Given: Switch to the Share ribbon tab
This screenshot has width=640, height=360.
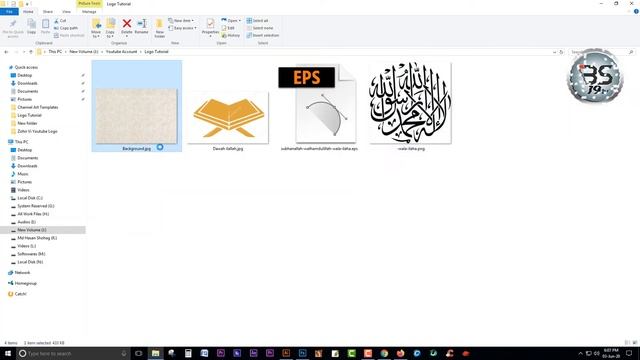Looking at the screenshot, I should coord(48,11).
